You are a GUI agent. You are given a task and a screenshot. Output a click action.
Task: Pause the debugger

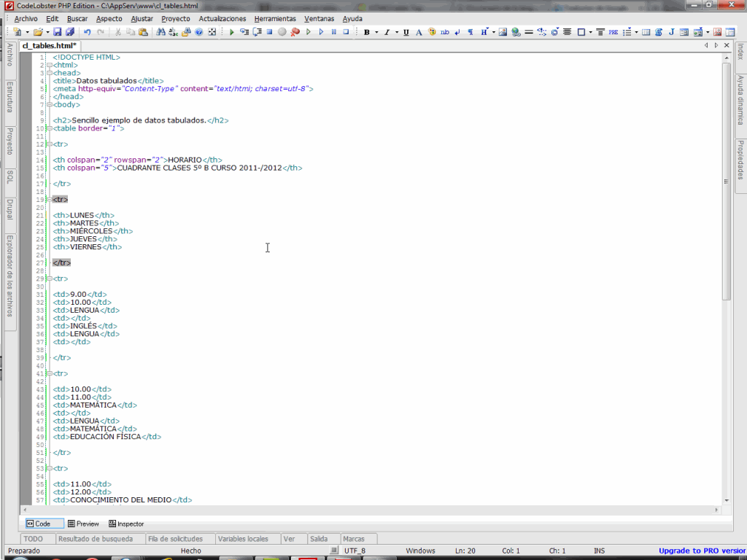(333, 32)
